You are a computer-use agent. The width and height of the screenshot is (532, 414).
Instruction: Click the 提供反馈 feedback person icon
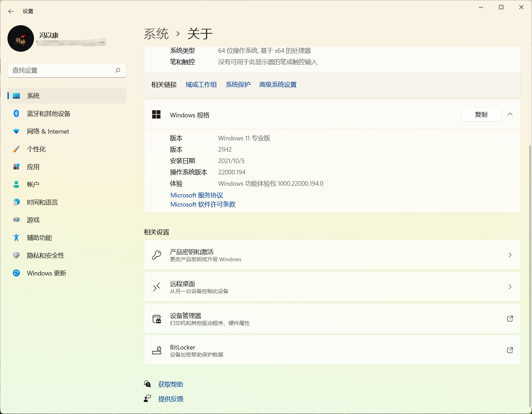[x=147, y=399]
